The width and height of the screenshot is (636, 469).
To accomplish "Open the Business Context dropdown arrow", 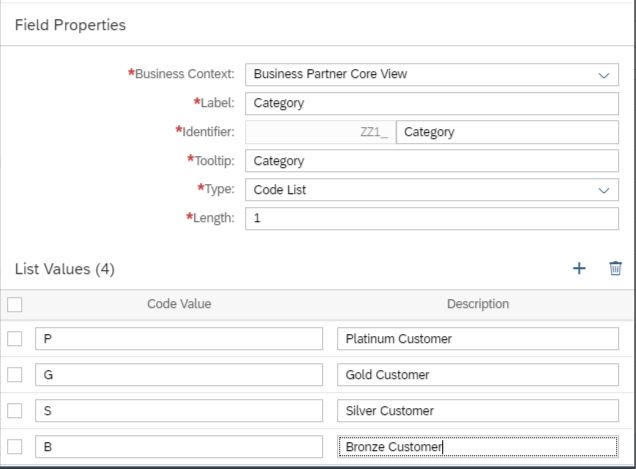I will click(x=604, y=75).
